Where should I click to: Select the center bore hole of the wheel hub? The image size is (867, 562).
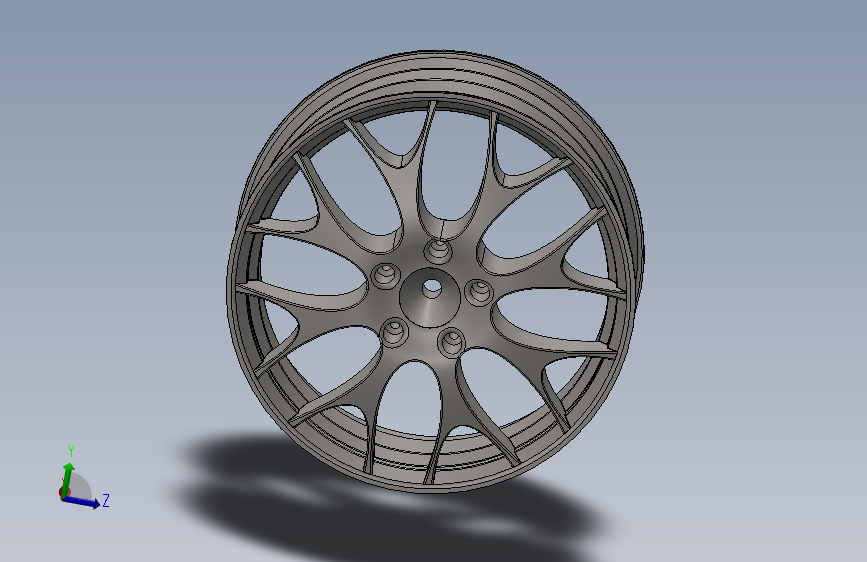coord(432,288)
